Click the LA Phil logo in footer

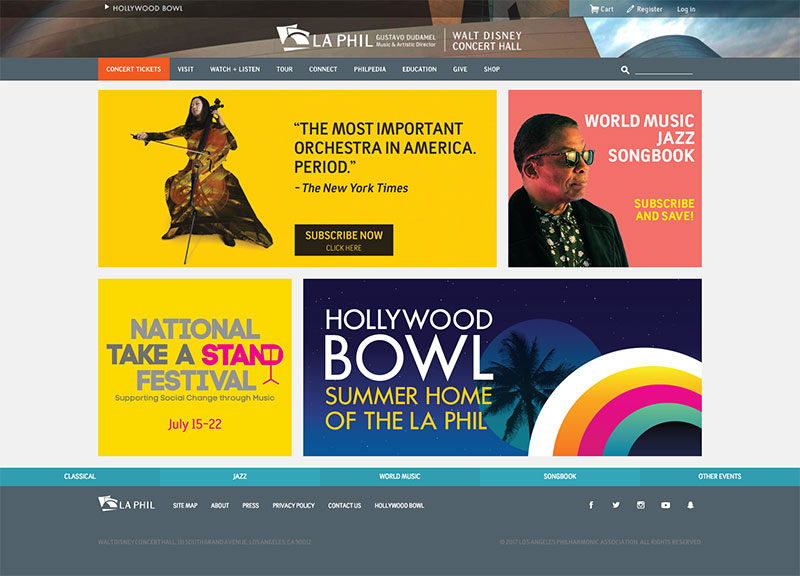tap(127, 504)
